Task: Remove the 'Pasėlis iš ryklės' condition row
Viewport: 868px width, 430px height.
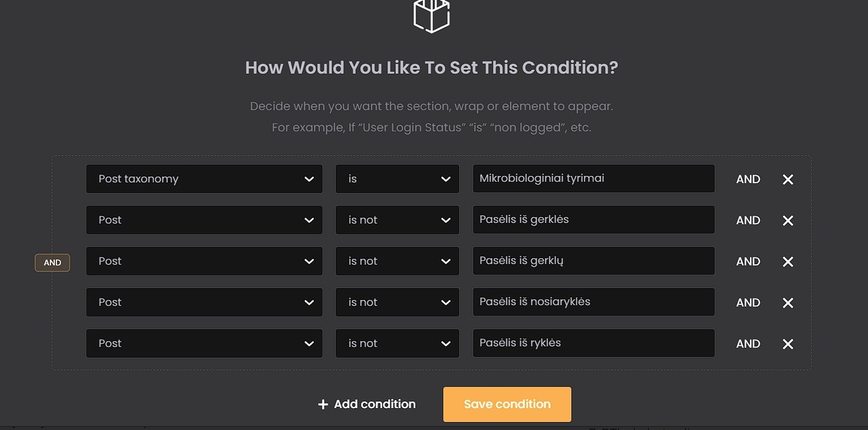Action: click(x=788, y=344)
